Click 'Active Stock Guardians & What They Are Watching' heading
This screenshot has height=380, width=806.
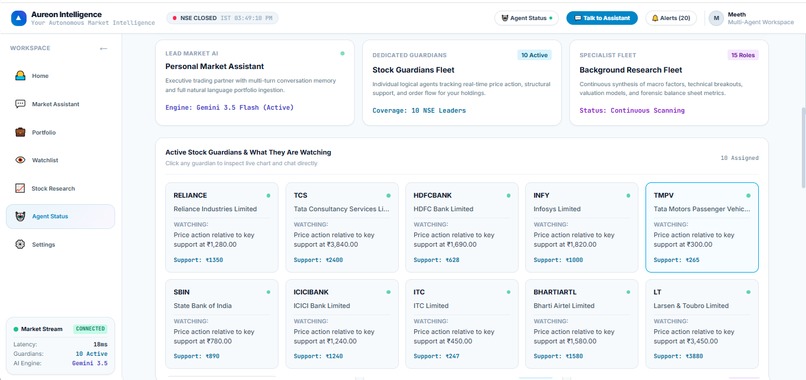(x=248, y=152)
